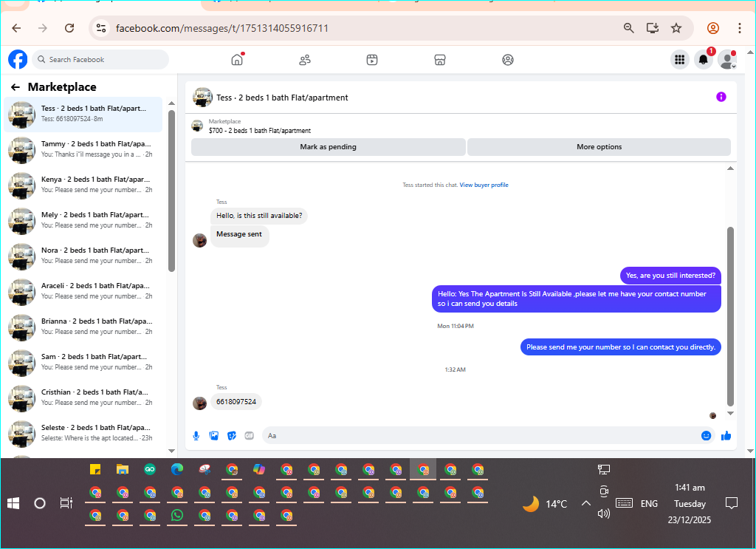756x549 pixels.
Task: Open Windows notification center
Action: (x=732, y=504)
